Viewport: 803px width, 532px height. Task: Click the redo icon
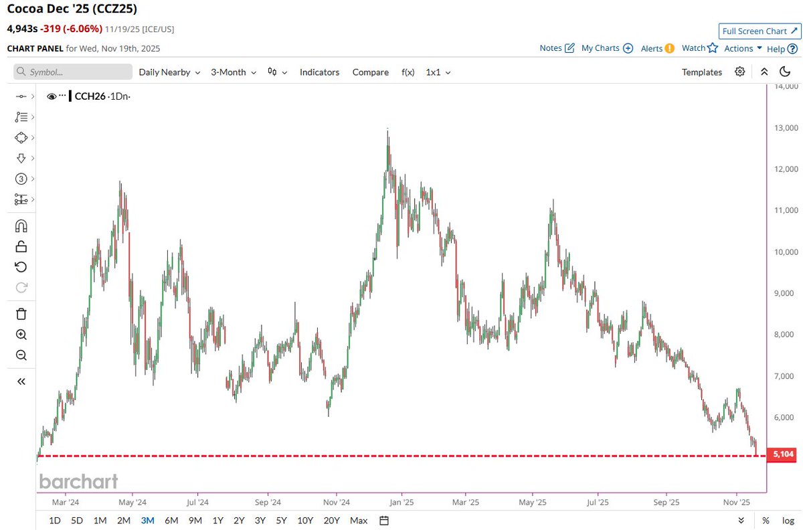tap(21, 288)
